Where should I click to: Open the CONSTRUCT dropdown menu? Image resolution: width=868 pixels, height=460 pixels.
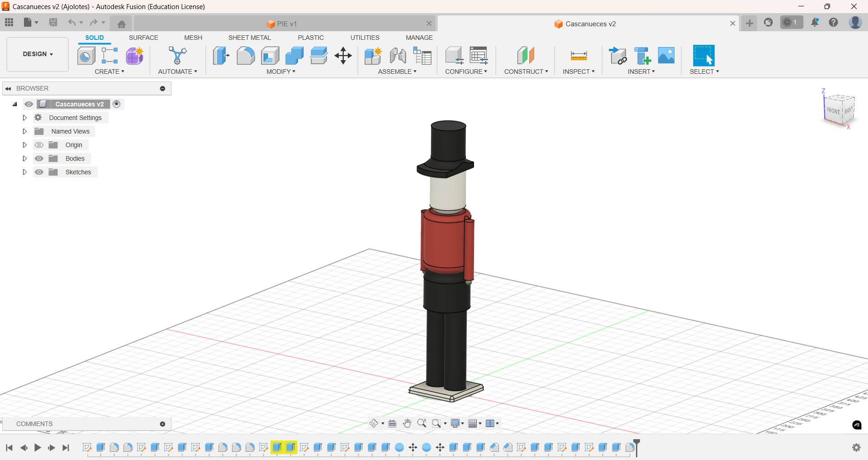point(526,72)
